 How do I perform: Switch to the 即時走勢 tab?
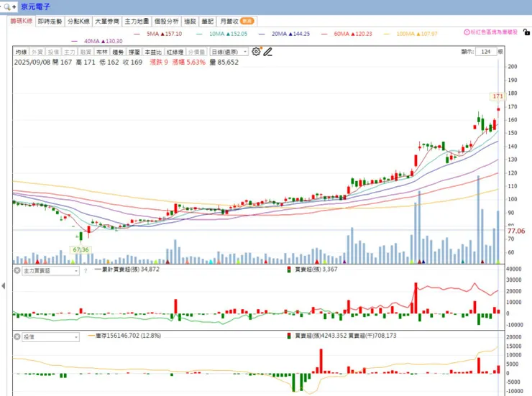(50, 22)
